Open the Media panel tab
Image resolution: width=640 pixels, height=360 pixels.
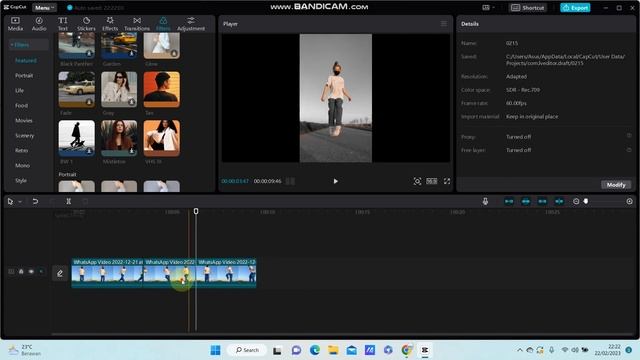(x=15, y=24)
